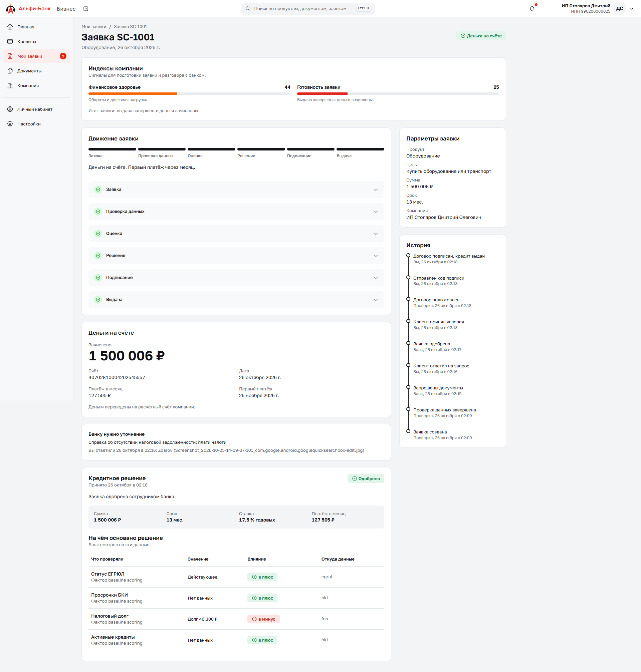Image resolution: width=641 pixels, height=672 pixels.
Task: Click the home icon next to Главная
Action: pyautogui.click(x=10, y=27)
